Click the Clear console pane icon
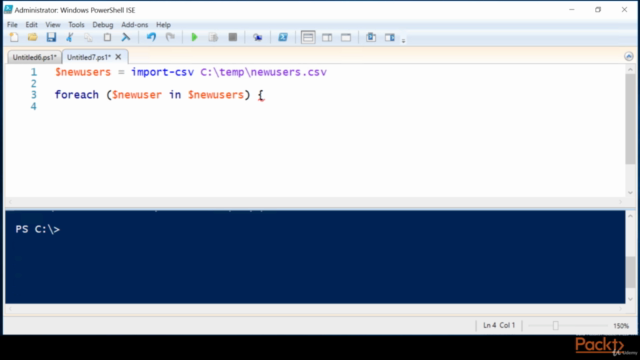Viewport: 640px width, 360px height. (x=126, y=38)
